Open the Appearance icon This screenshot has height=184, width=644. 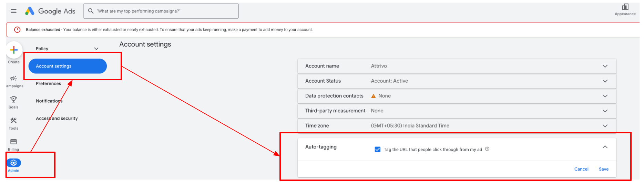pyautogui.click(x=625, y=7)
